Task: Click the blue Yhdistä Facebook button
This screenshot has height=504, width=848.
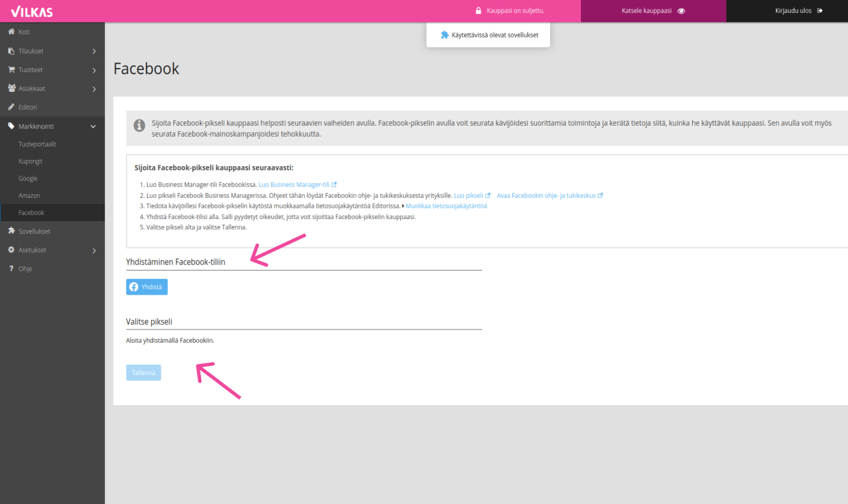Action: [x=147, y=287]
